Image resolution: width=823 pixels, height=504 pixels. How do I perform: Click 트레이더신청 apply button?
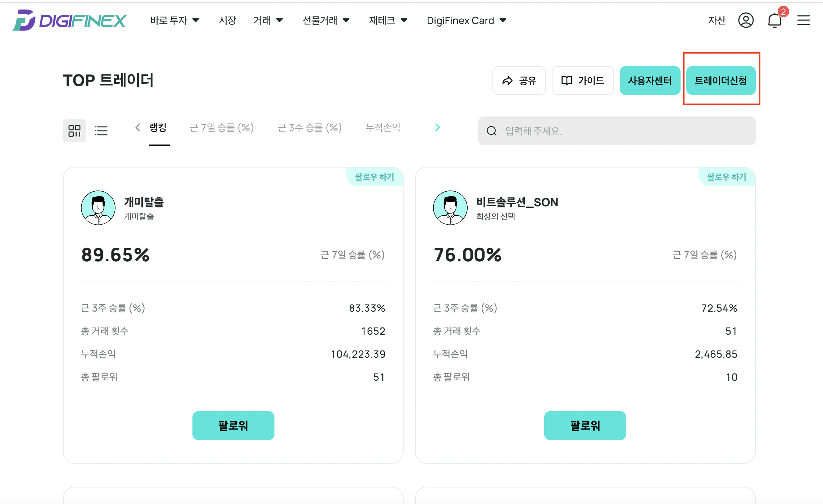[x=721, y=81]
